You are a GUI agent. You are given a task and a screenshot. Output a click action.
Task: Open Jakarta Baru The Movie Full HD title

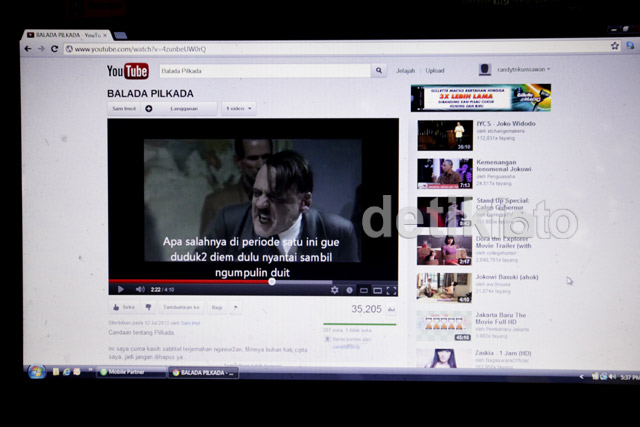[x=501, y=318]
